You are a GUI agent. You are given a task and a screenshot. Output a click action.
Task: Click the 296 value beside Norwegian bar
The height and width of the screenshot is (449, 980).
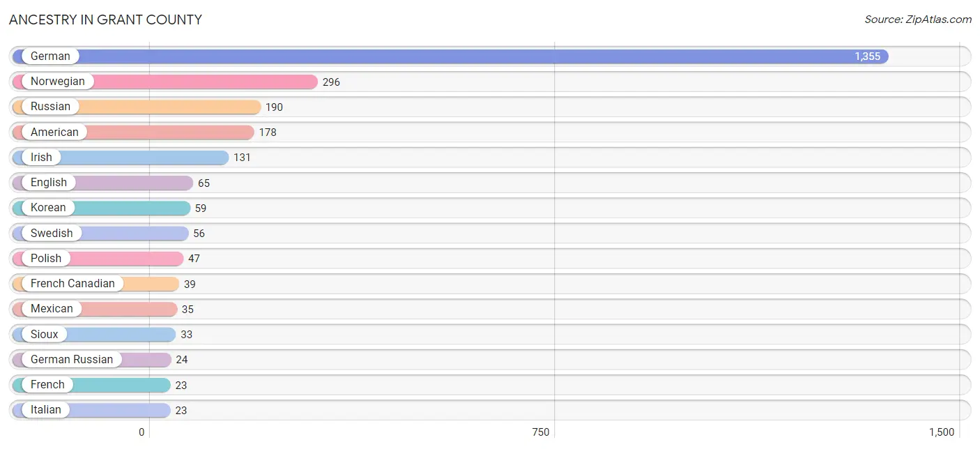331,82
